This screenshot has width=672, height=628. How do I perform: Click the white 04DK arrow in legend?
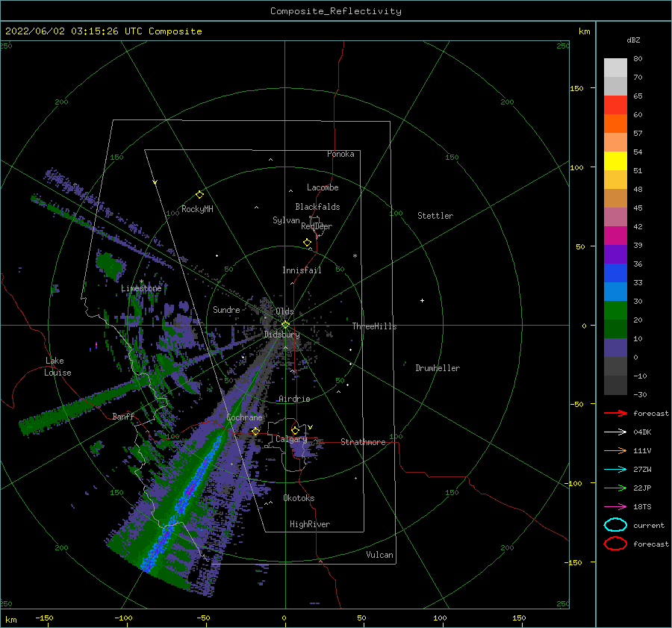point(615,432)
